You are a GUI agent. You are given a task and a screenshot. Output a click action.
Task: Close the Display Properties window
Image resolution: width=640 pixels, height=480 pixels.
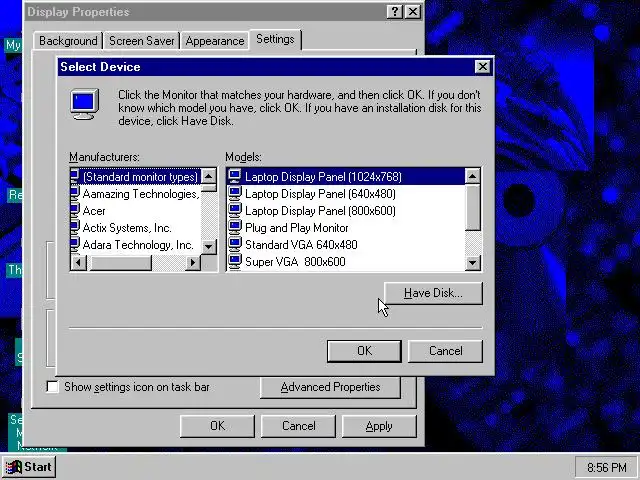[x=413, y=11]
